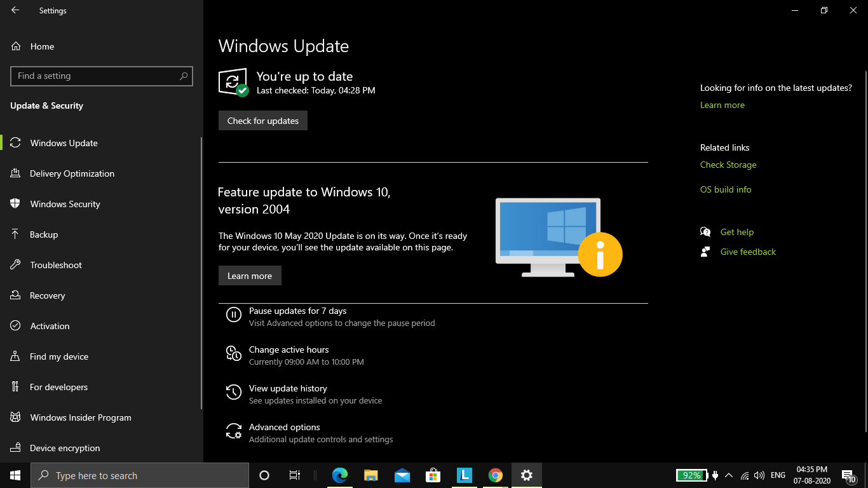Click the Windows Insider Program cat icon
Image resolution: width=868 pixels, height=488 pixels.
[16, 417]
